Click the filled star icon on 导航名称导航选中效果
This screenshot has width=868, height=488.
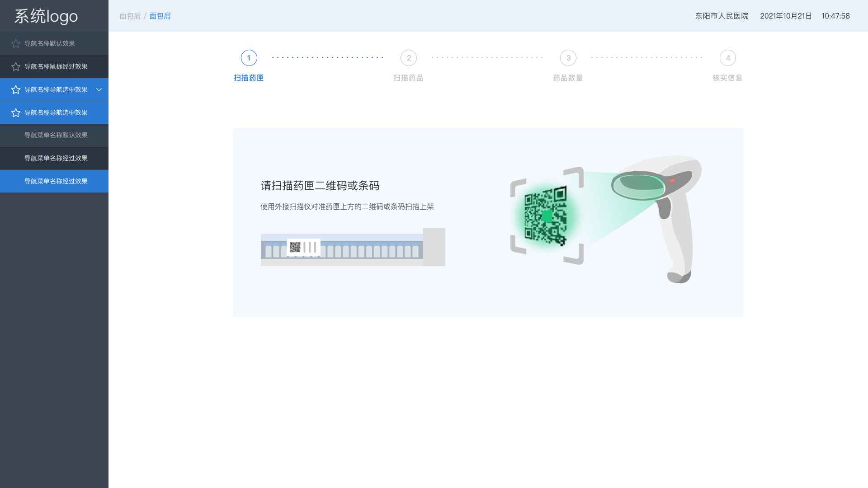coord(15,89)
